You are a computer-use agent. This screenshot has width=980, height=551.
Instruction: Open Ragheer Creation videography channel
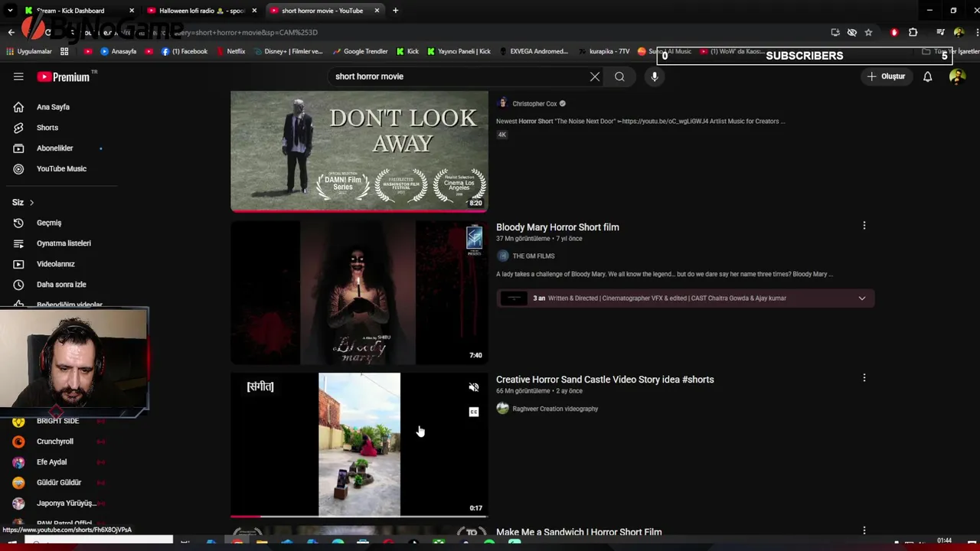pyautogui.click(x=555, y=409)
